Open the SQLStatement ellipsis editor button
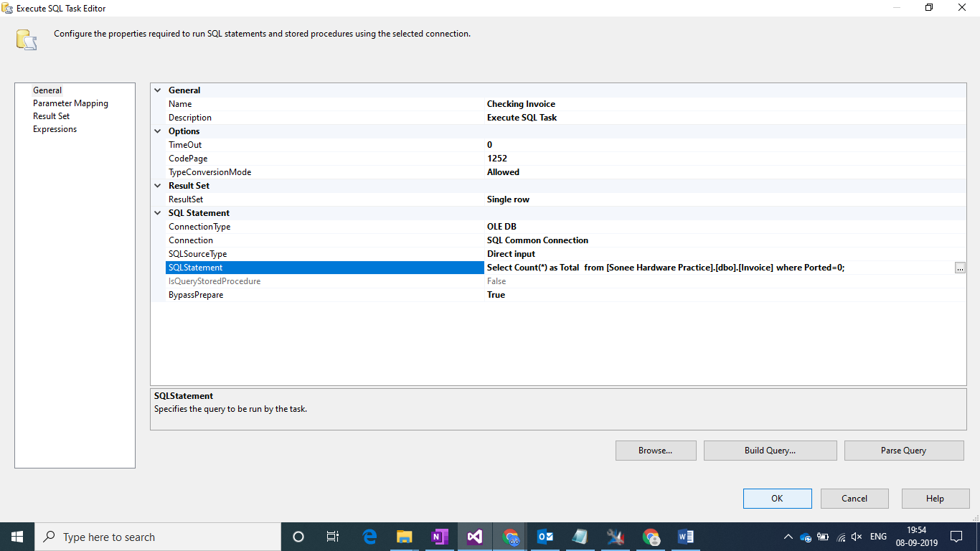 point(960,268)
